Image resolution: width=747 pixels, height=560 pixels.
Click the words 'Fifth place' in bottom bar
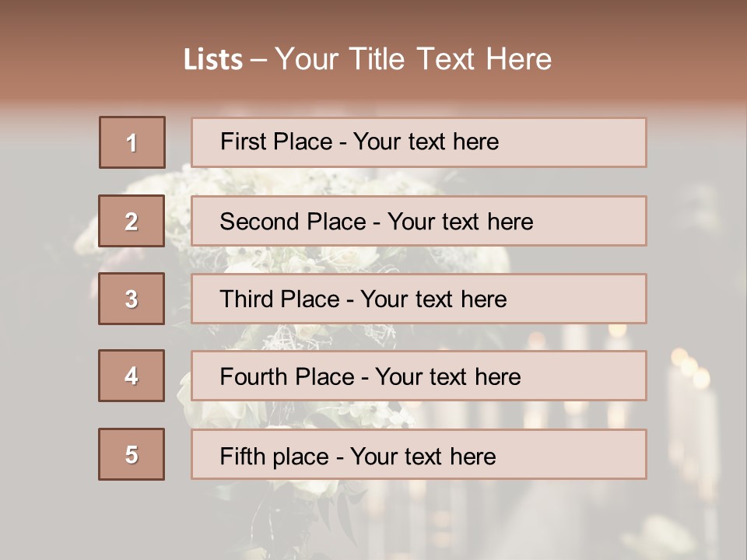(x=275, y=456)
